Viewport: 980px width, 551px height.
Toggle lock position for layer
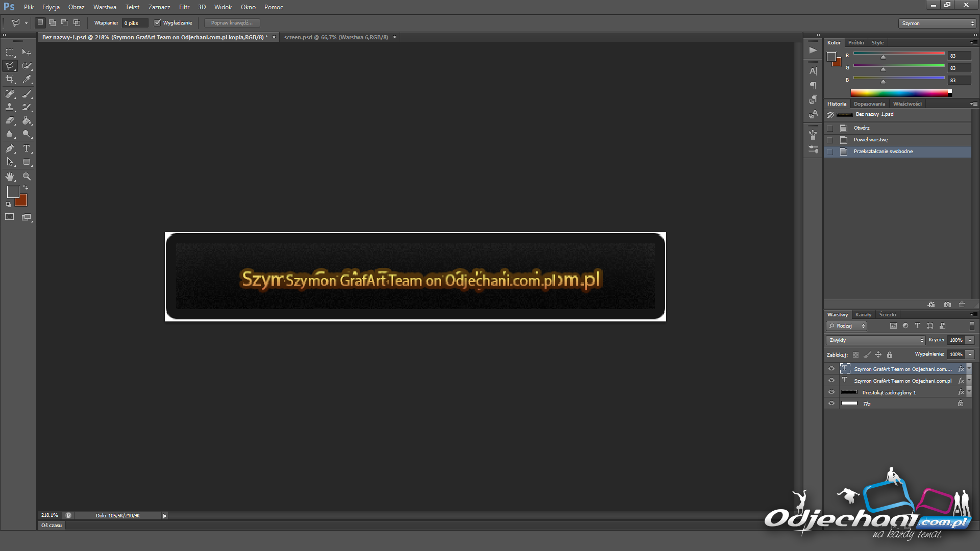click(878, 355)
